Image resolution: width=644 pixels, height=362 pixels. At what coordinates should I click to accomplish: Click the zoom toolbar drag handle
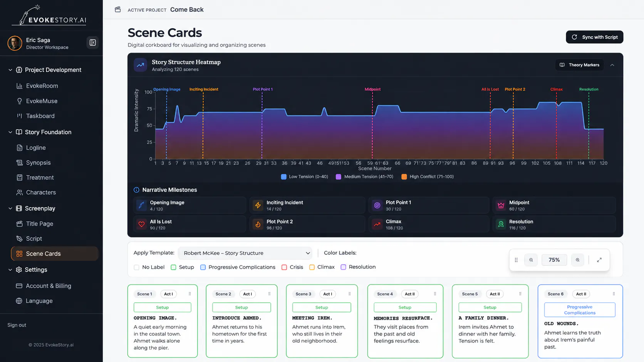point(516,260)
